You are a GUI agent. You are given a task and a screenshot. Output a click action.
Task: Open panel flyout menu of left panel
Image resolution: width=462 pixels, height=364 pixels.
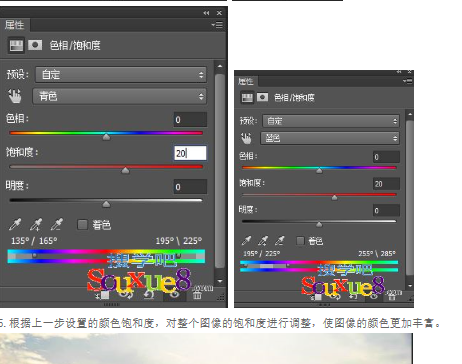coord(217,25)
